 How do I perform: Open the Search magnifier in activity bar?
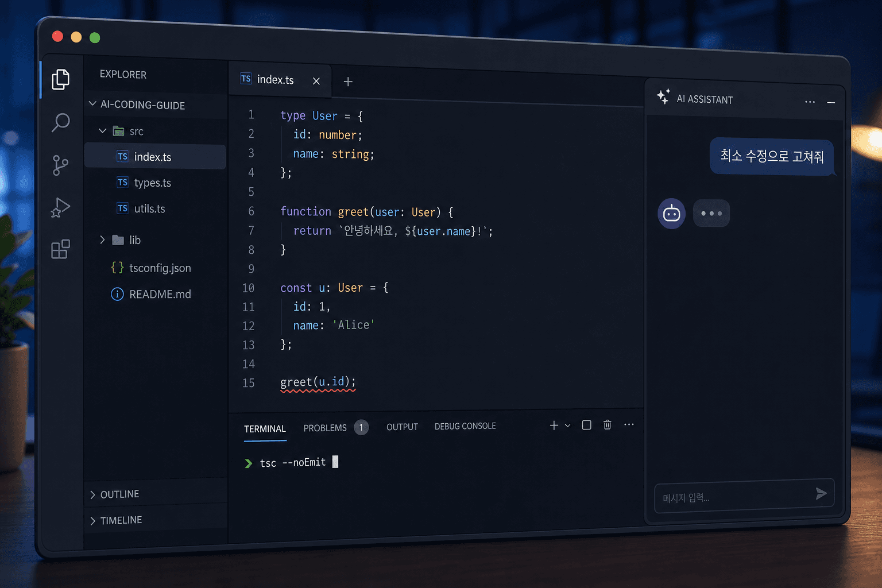pos(60,122)
